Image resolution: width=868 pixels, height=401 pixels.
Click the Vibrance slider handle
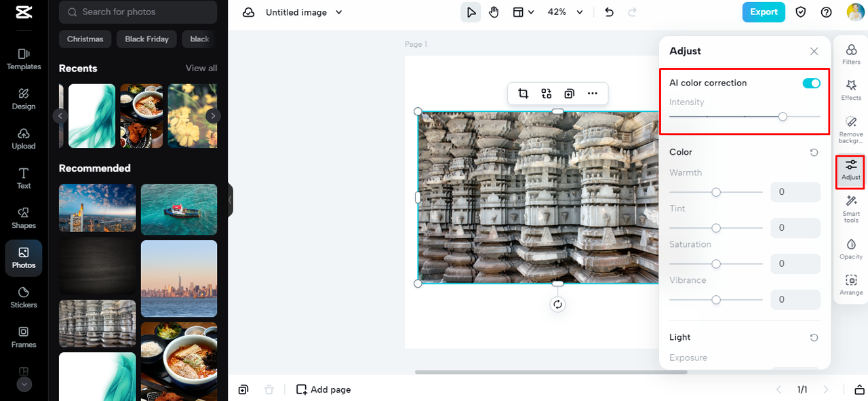tap(716, 299)
